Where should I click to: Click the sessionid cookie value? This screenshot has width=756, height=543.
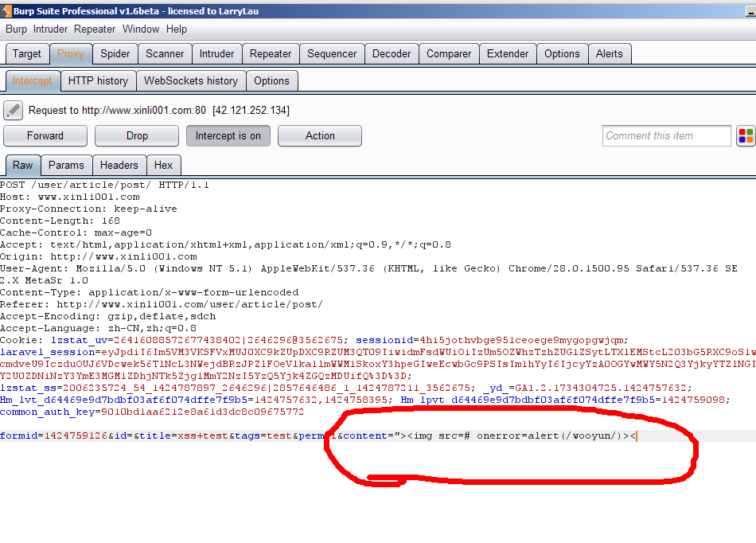pyautogui.click(x=521, y=340)
